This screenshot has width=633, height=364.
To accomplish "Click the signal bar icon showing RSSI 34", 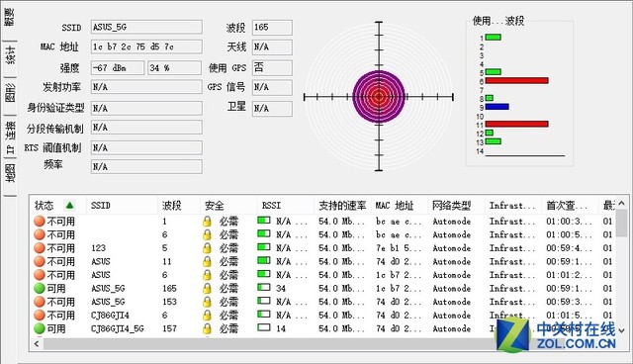I will 264,287.
